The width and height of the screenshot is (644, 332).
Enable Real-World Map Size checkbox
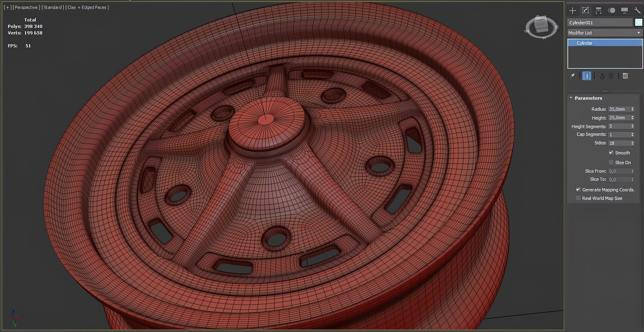click(578, 198)
